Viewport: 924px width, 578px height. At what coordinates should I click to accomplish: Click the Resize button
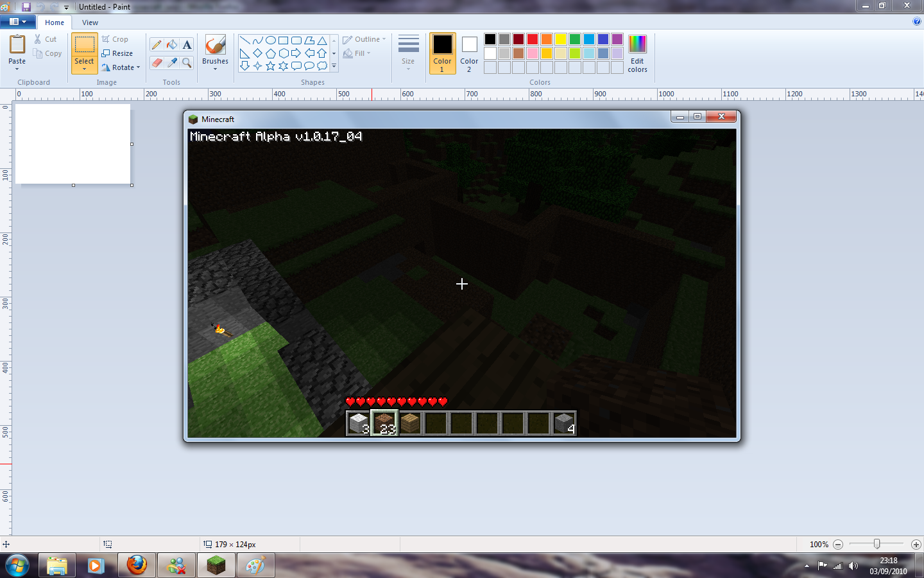point(117,53)
